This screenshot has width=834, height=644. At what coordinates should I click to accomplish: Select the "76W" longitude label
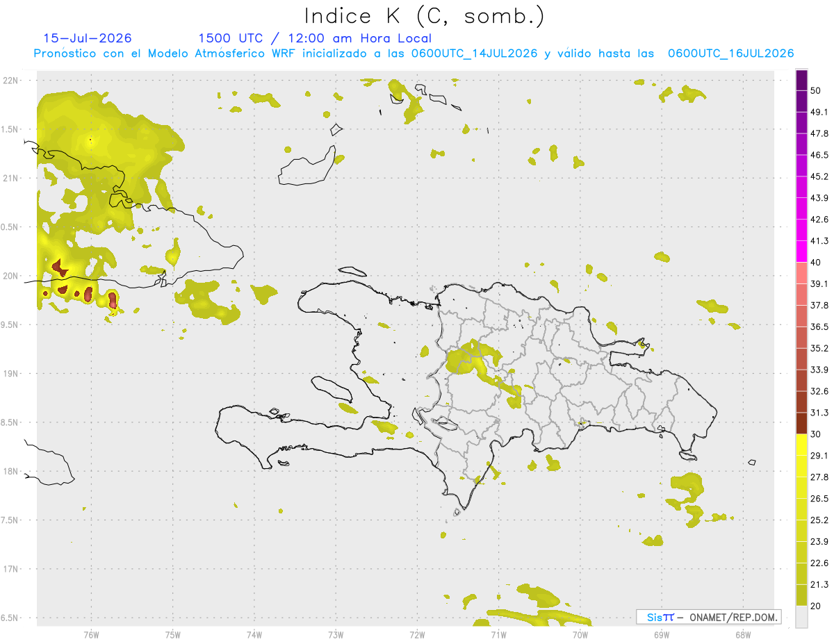pyautogui.click(x=91, y=635)
